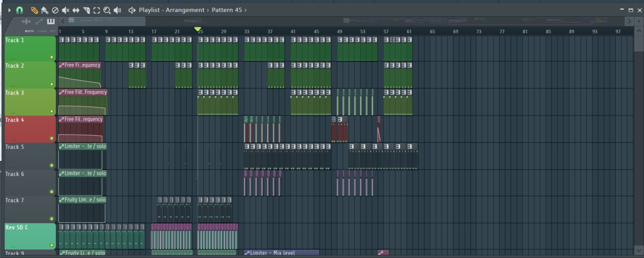Click the Playlist speaker icon before title

coord(132,10)
